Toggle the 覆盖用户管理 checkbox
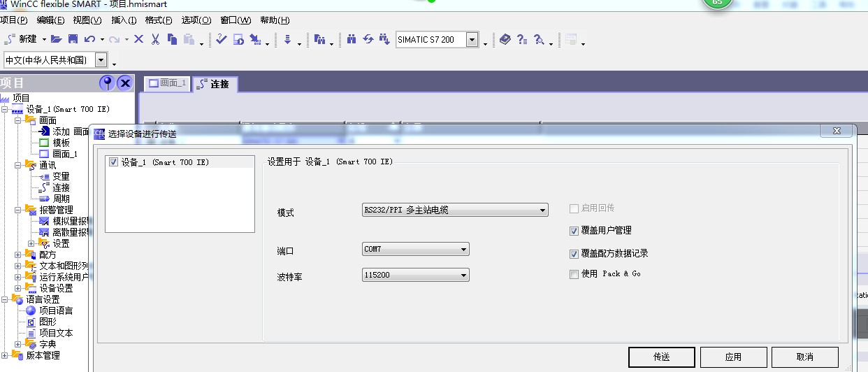Image resolution: width=868 pixels, height=372 pixels. click(x=574, y=231)
